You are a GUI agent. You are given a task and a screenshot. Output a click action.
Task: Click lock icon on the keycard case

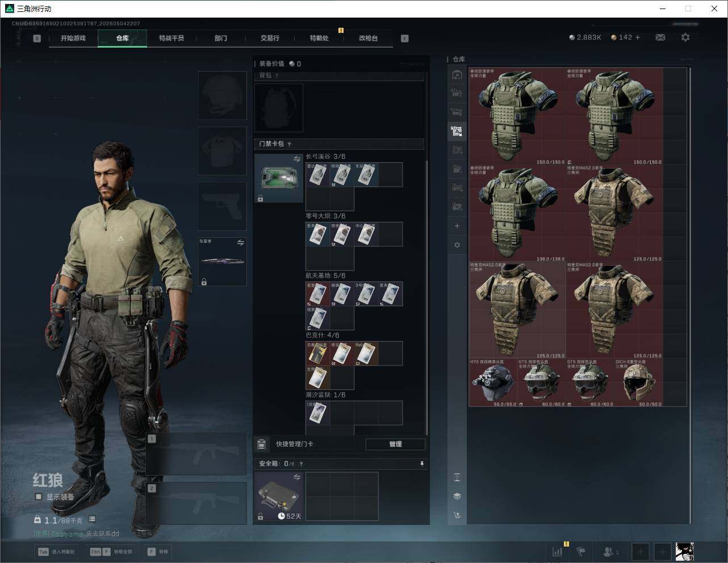click(x=261, y=198)
